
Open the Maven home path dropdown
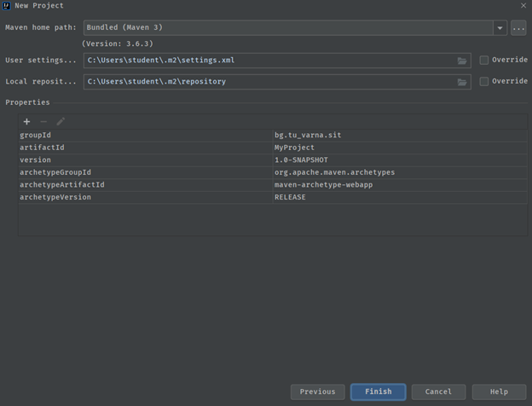pyautogui.click(x=500, y=28)
